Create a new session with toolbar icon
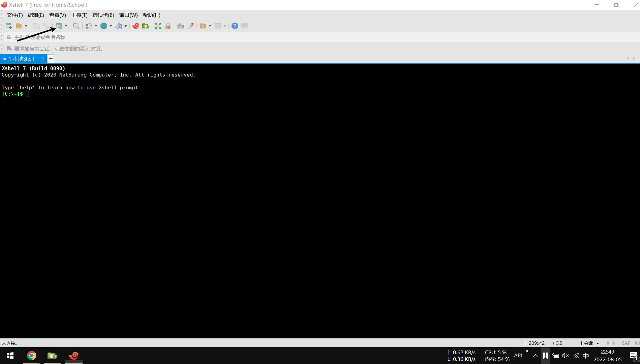The width and height of the screenshot is (640, 364). (9, 26)
